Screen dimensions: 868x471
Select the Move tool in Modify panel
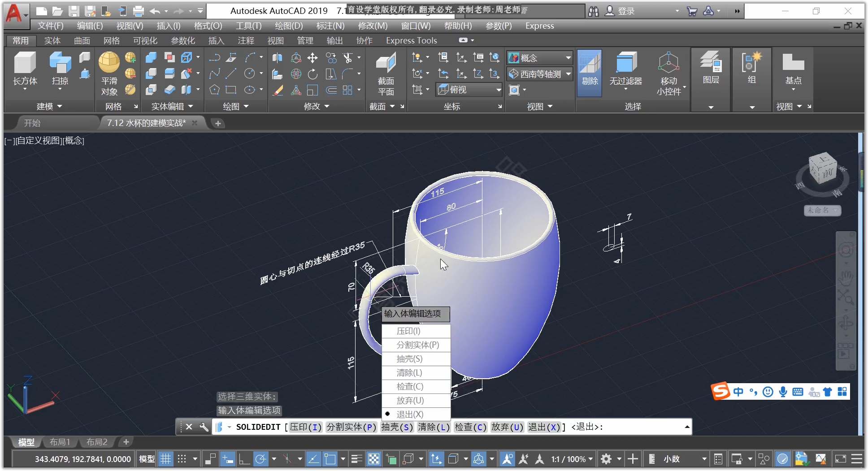tap(312, 58)
